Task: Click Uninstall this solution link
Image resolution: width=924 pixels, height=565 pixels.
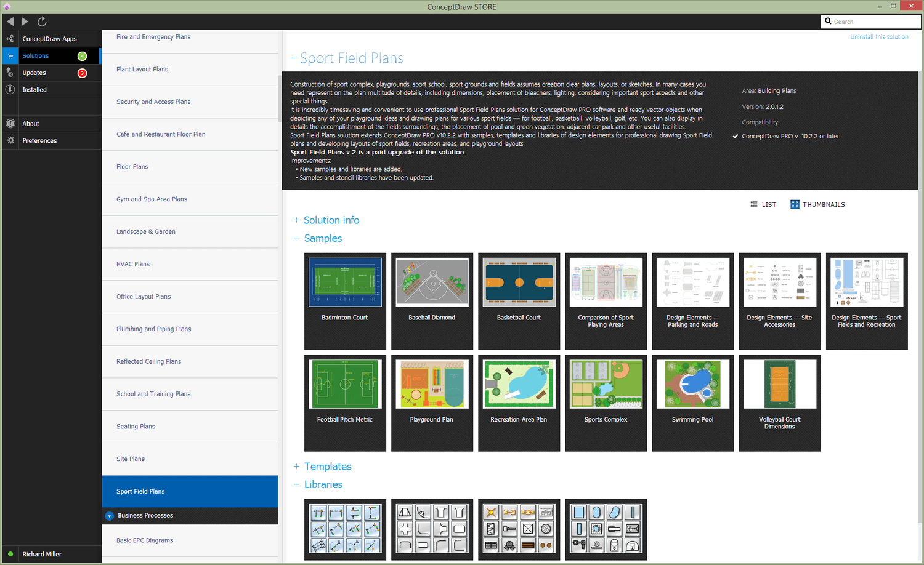Action: 879,37
